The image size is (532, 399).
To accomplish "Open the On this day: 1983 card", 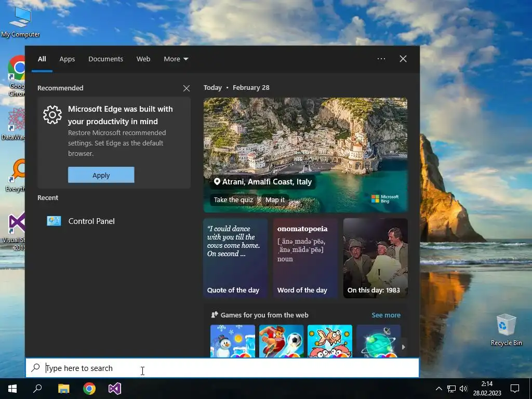I will click(x=375, y=258).
